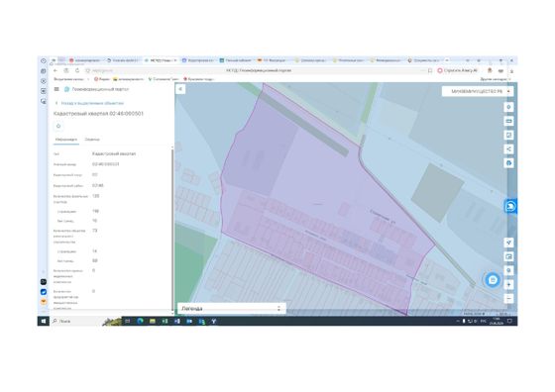Click the Назад к выделенным объектам link
This screenshot has width=555, height=392.
pyautogui.click(x=92, y=103)
